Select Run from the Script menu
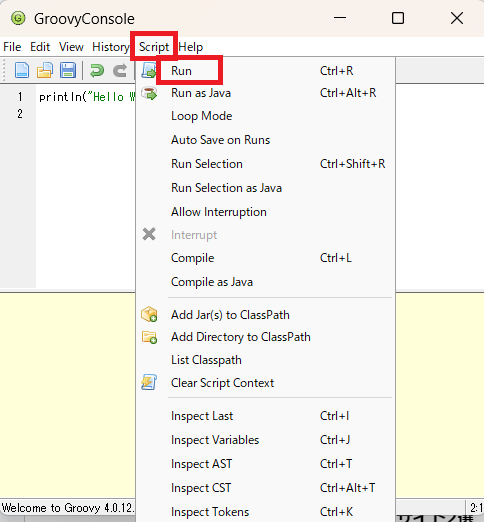484x522 pixels. click(x=265, y=71)
